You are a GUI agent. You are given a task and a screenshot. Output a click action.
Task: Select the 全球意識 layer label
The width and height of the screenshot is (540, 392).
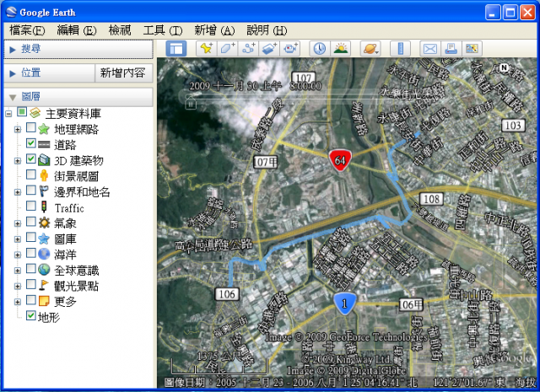click(x=77, y=270)
